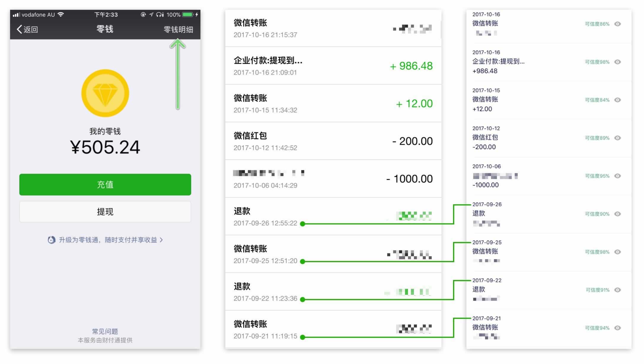Toggle eye icon for 可信度94% entry
This screenshot has width=644, height=364.
pos(618,328)
